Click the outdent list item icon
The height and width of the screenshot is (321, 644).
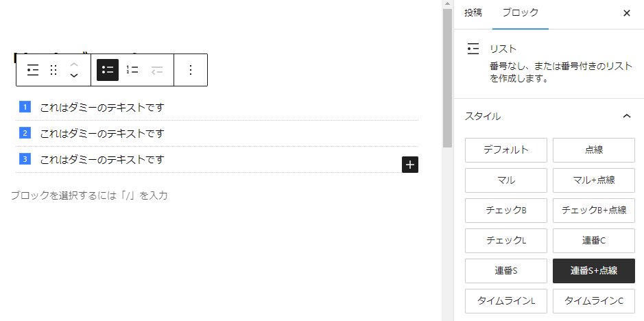(157, 70)
